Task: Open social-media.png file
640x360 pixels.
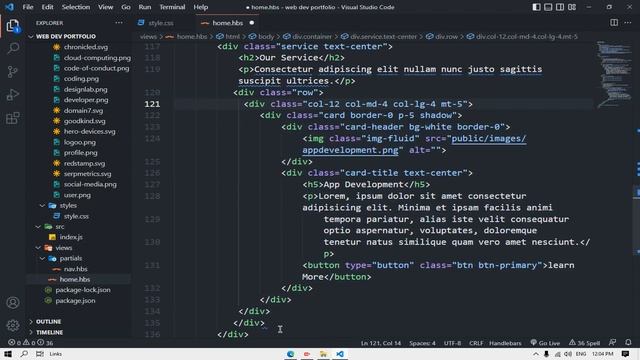Action: (x=90, y=184)
